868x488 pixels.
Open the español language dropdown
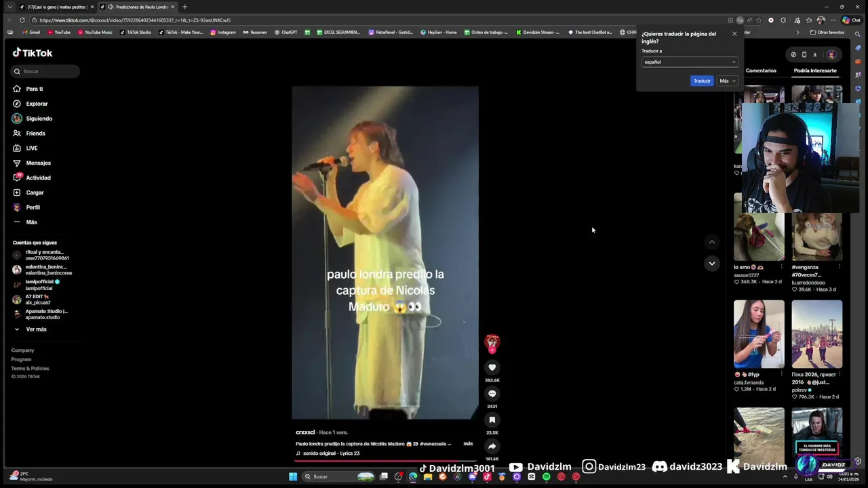tap(689, 62)
